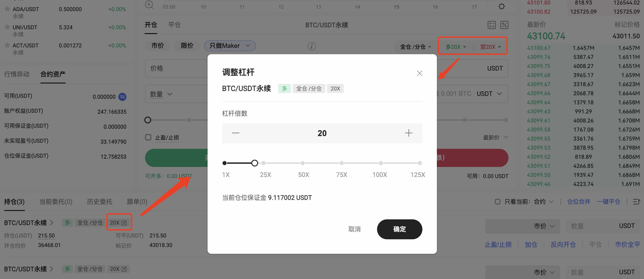644x279 pixels.
Task: Confirm leverage with the black confirm button
Action: pos(399,229)
